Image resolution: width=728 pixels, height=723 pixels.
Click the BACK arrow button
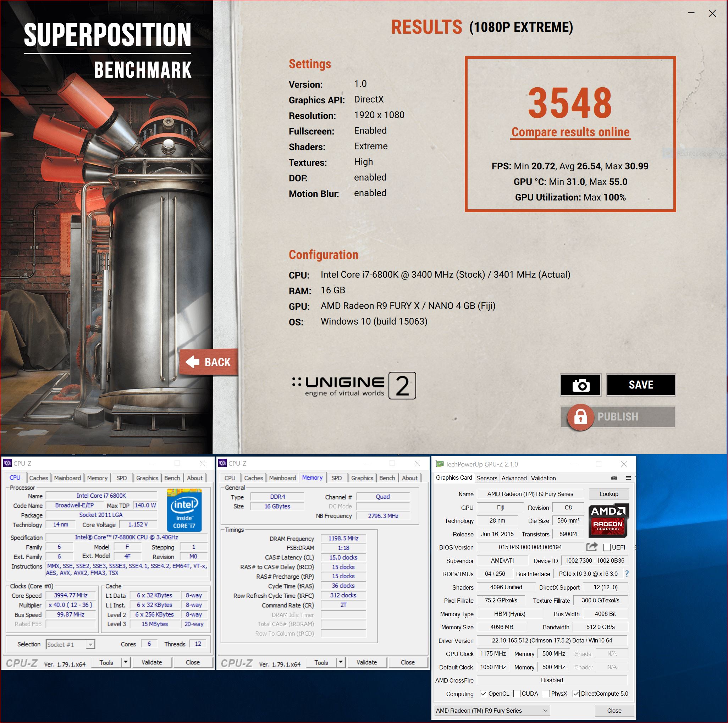point(208,362)
